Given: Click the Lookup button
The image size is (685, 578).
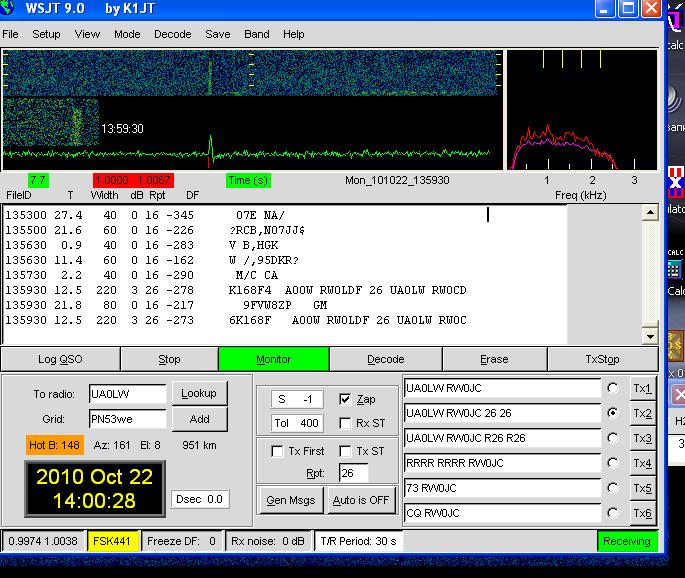Looking at the screenshot, I should point(199,393).
